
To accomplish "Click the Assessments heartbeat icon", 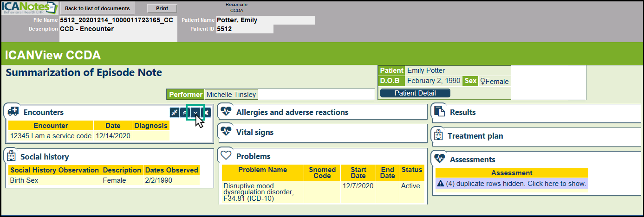I will [x=439, y=159].
